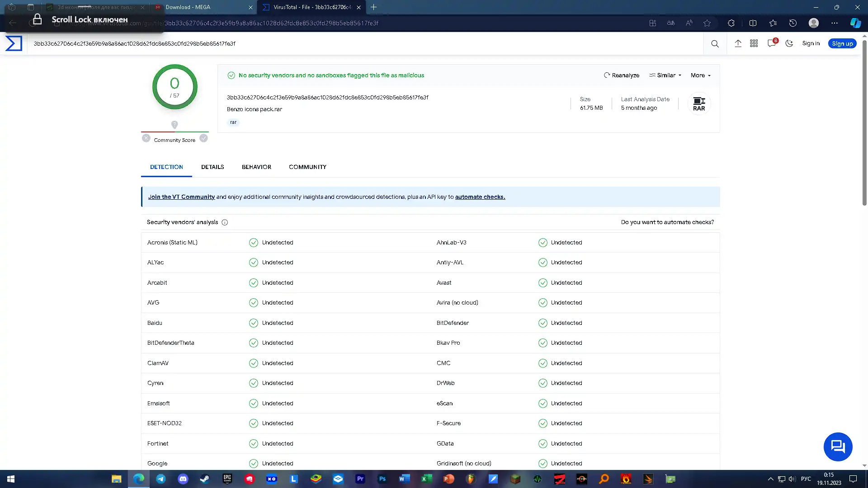Open the Edge extensions puzzle icon
This screenshot has height=488, width=868.
(x=731, y=23)
